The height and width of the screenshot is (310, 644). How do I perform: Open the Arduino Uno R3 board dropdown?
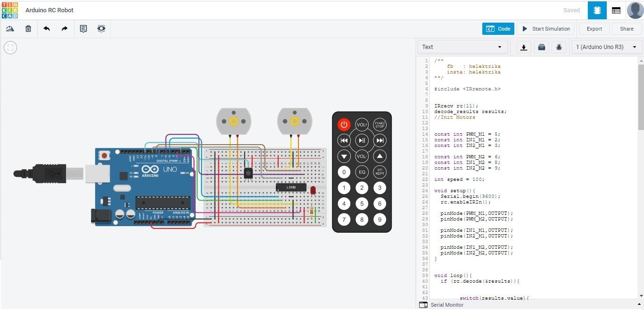pos(606,47)
